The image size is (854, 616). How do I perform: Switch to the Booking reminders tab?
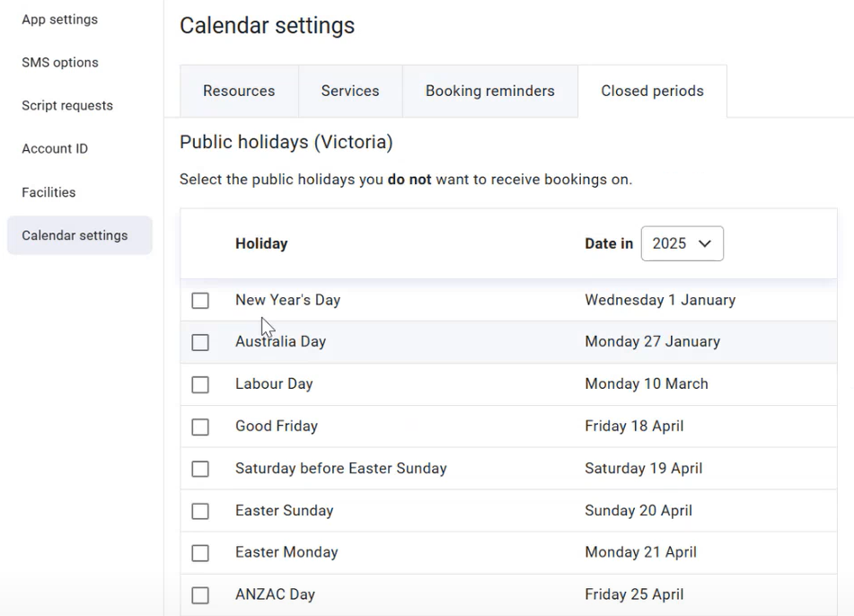489,91
